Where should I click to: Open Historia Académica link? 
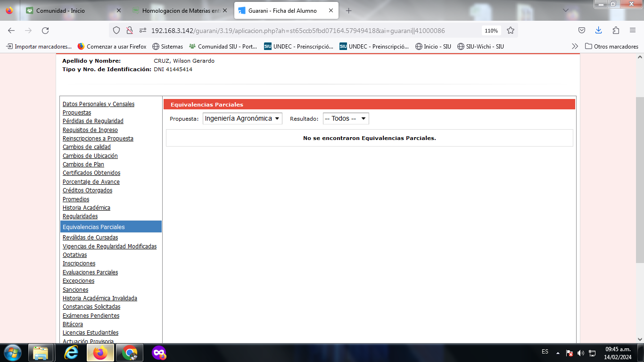point(86,207)
